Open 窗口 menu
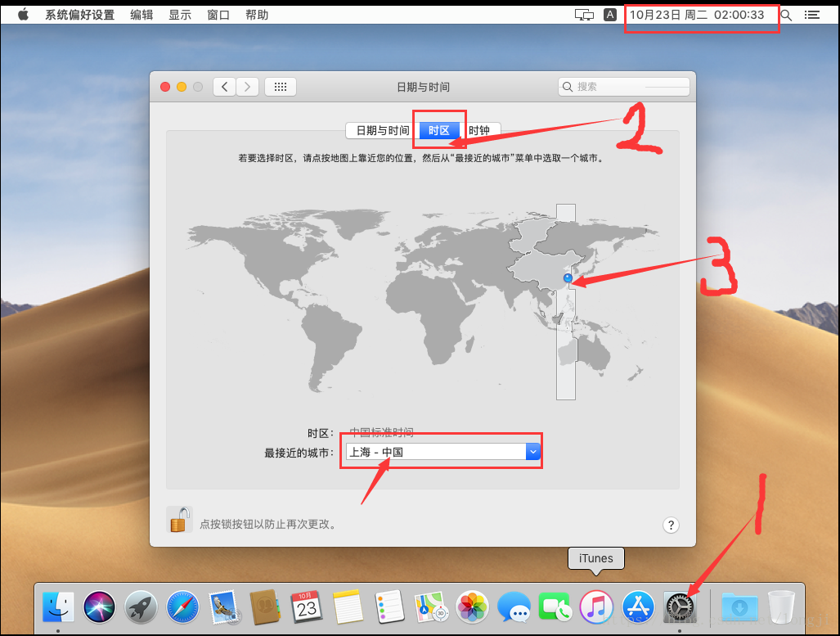 pos(218,15)
